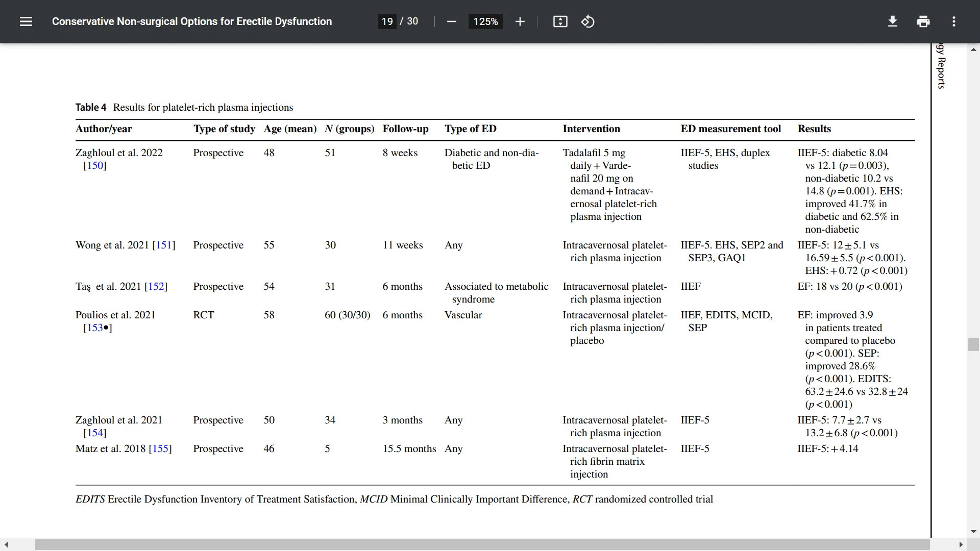Click the 'Type of ED' column header
The height and width of the screenshot is (551, 980).
(x=470, y=129)
